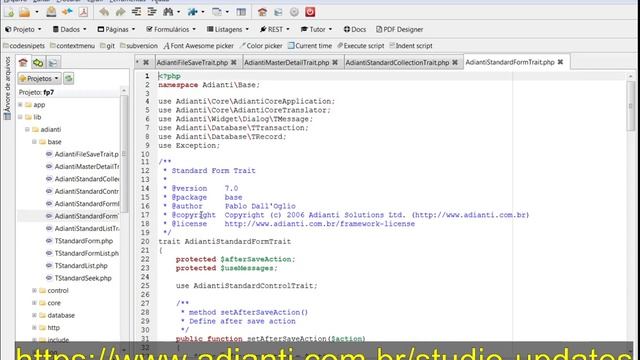The width and height of the screenshot is (640, 360).
Task: Expand the database folder
Action: click(x=34, y=315)
